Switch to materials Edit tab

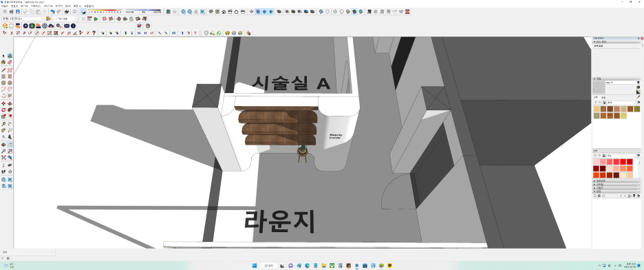pos(603,97)
